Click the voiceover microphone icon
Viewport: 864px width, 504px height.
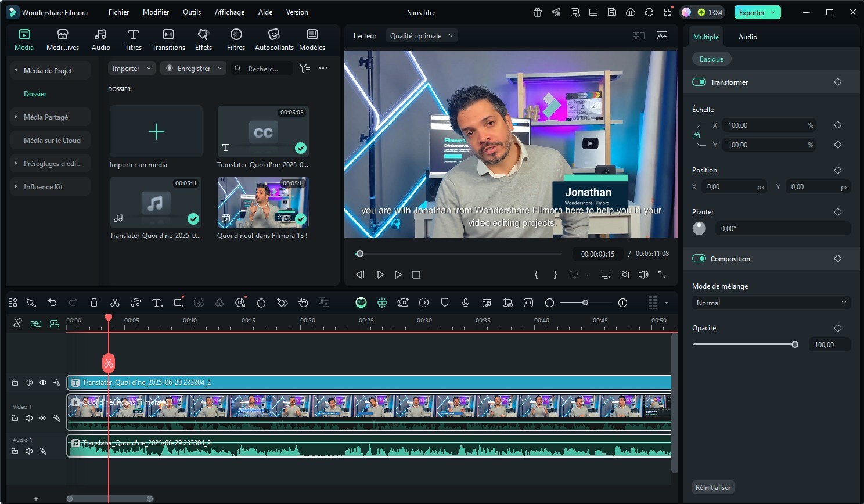[x=466, y=303]
